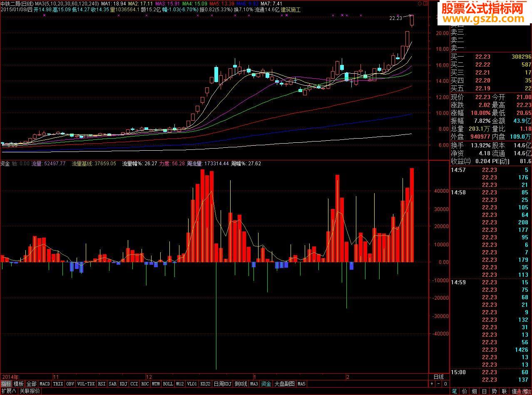Click the MA3(5,10,20,30,60,120,240) parameter label
Screen dimensions: 532x395
point(67,3)
